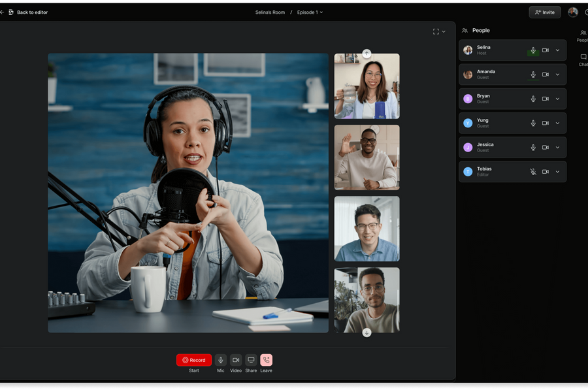Select the name "Bryan"
Screen dimensions: 588x392
(x=483, y=96)
